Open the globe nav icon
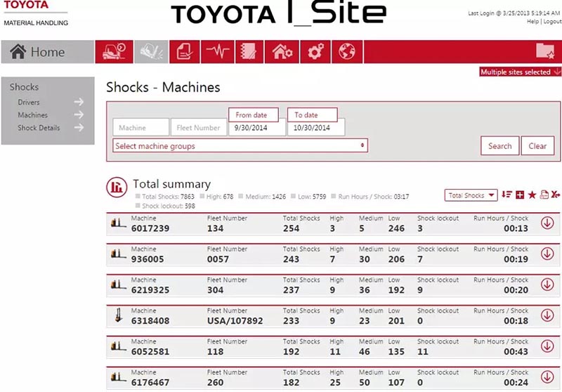This screenshot has width=562, height=392. click(347, 52)
